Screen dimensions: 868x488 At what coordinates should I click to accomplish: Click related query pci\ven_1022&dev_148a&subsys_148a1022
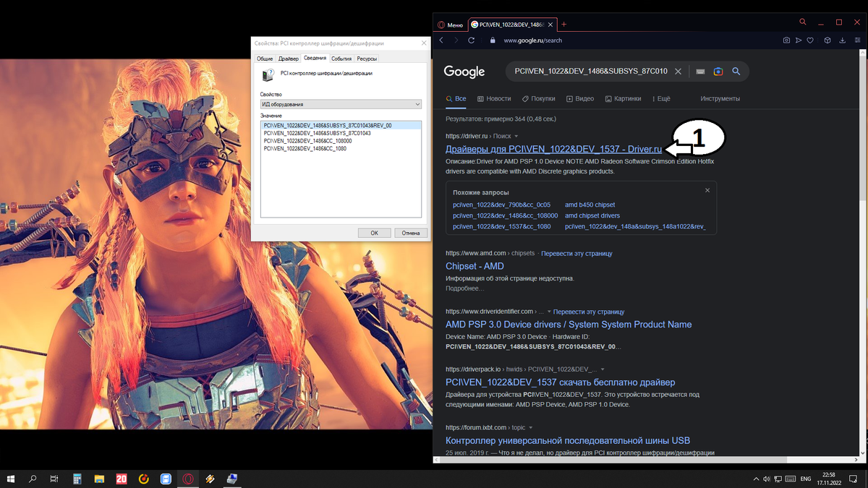tap(635, 226)
